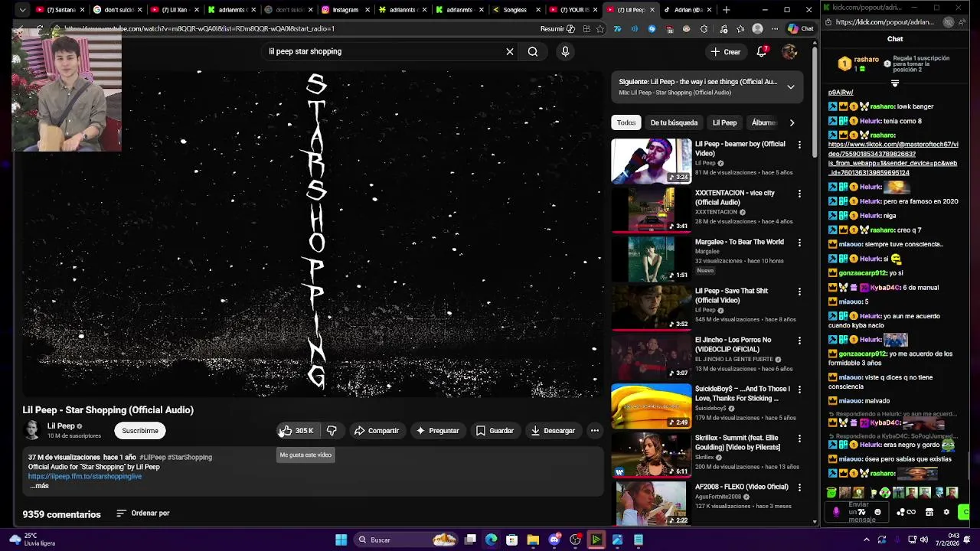The image size is (980, 551).
Task: Open File Explorer from the taskbar
Action: [x=533, y=540]
